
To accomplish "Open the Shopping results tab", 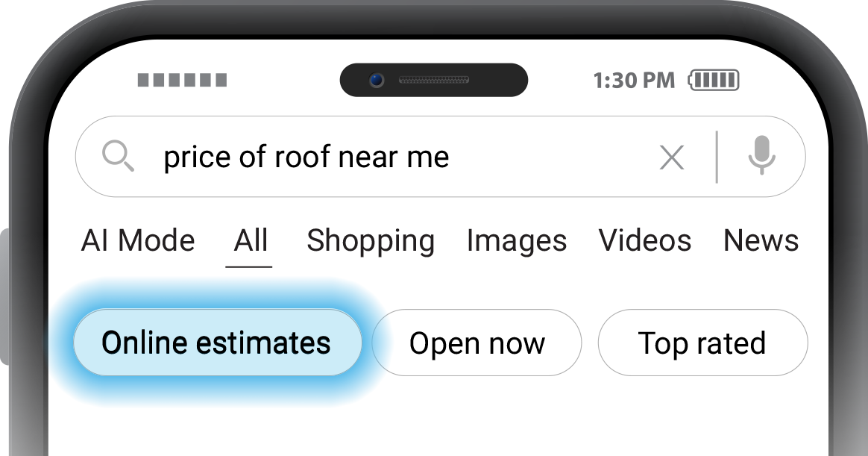I will [x=370, y=240].
